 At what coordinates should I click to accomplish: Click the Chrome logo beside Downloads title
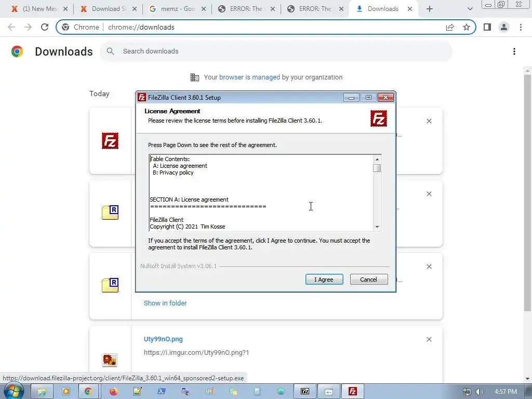(17, 51)
